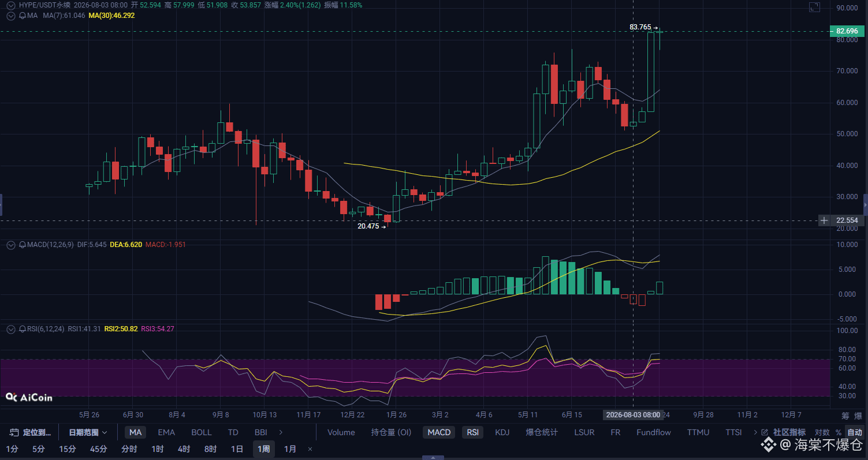Toggle the Fundflow sub indicator
868x460 pixels.
click(654, 432)
